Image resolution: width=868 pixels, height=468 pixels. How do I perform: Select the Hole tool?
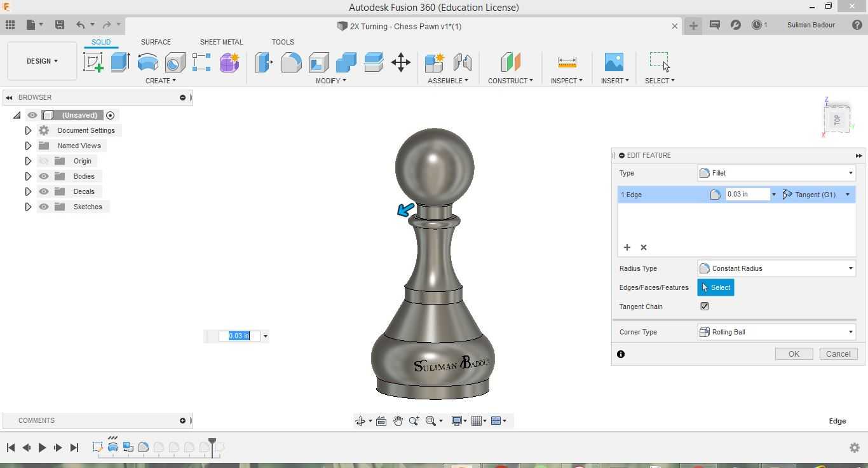pyautogui.click(x=175, y=62)
